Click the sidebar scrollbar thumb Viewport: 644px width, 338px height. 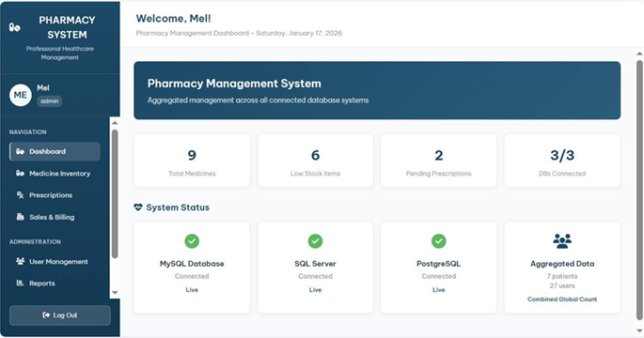pos(115,193)
